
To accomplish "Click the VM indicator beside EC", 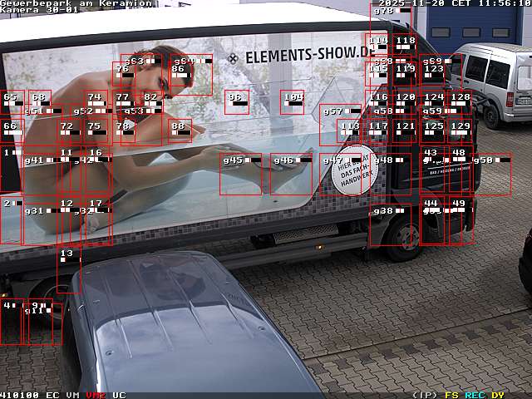I will (73, 395).
